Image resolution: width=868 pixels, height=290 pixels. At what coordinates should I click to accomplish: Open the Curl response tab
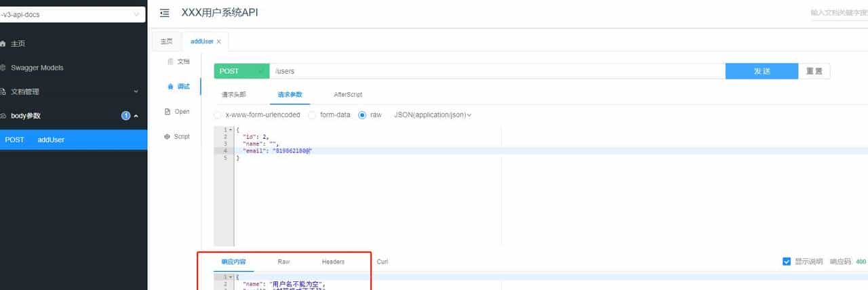click(x=382, y=262)
